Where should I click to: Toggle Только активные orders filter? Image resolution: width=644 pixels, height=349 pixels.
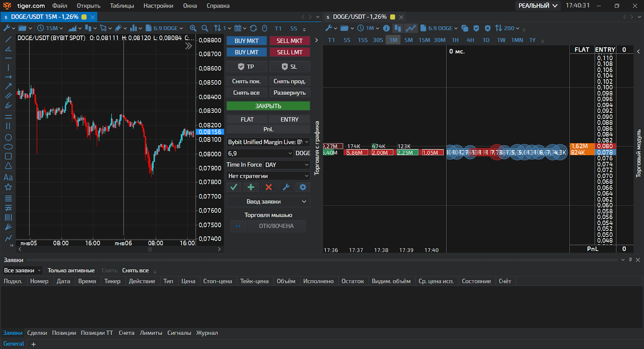pyautogui.click(x=71, y=270)
